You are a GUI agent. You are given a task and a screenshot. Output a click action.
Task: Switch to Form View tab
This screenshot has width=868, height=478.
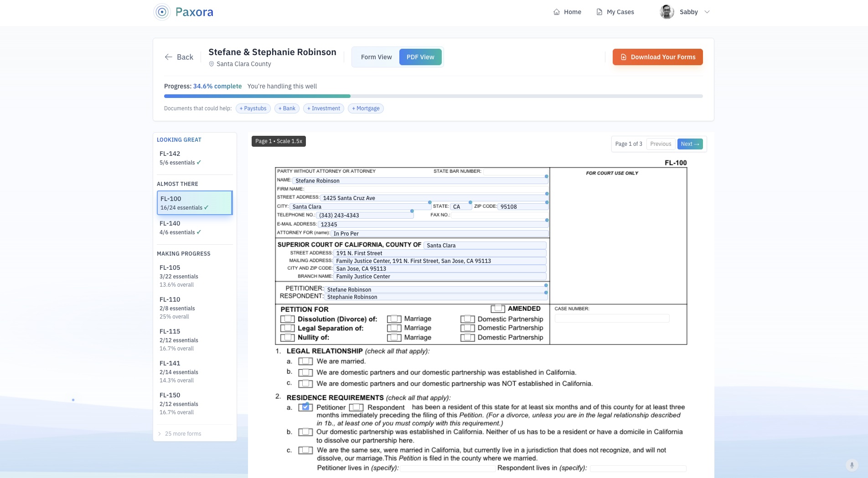point(376,57)
